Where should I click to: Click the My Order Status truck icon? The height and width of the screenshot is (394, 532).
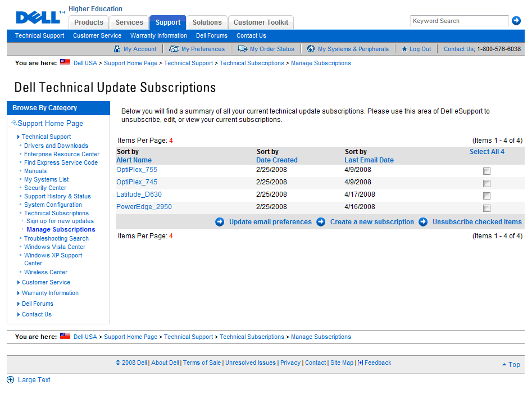click(x=242, y=49)
